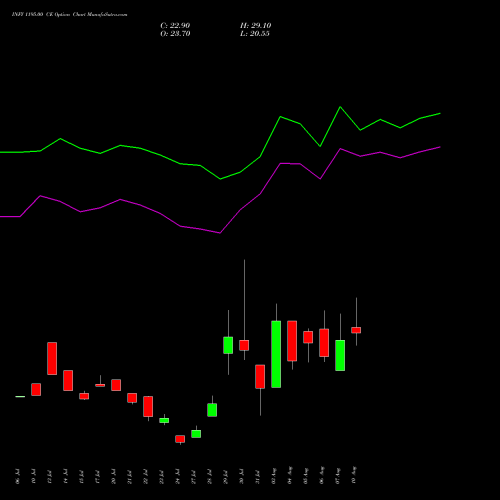The height and width of the screenshot is (500, 500).
Task: Click the INFY CE Options chart title
Action: click(69, 15)
